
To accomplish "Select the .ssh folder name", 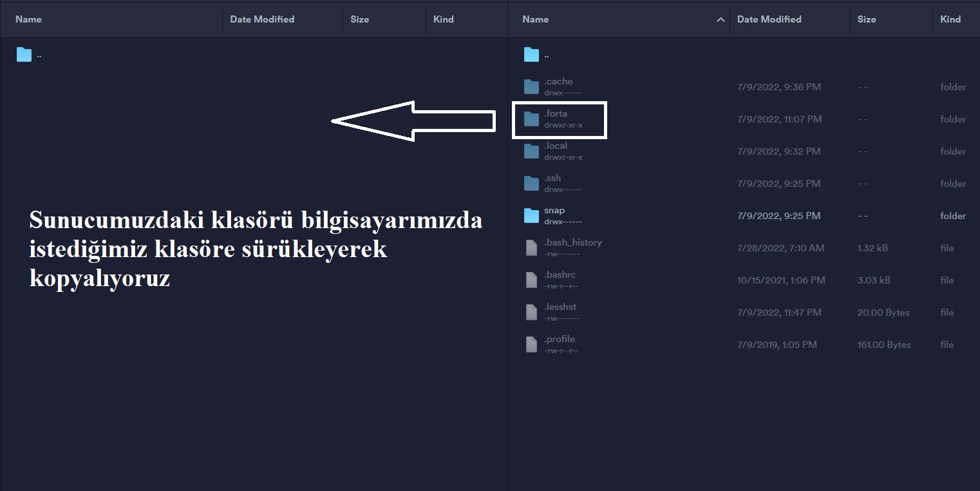I will 552,178.
